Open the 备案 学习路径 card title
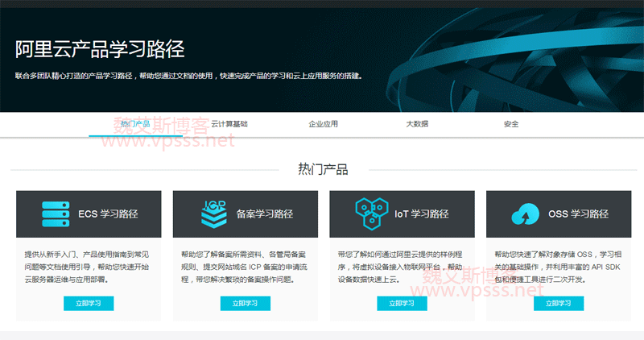Viewport: 644px width, 340px height. point(265,214)
